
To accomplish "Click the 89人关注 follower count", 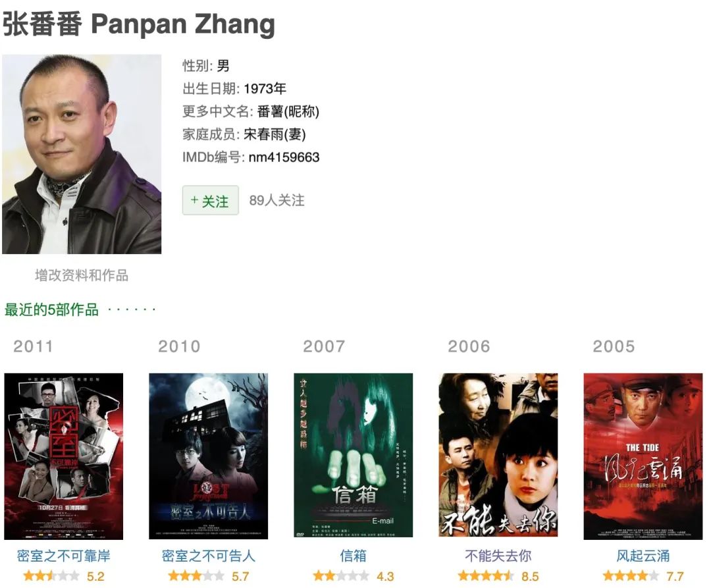I will click(x=276, y=200).
